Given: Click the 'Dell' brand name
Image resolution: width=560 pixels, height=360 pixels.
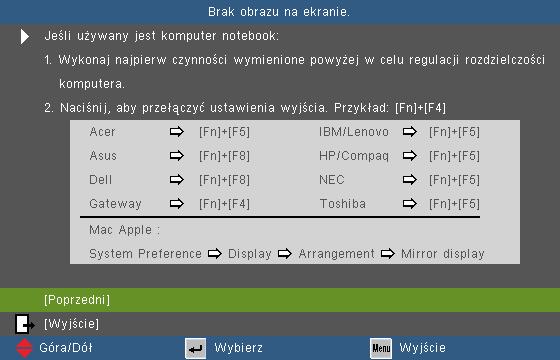Looking at the screenshot, I should point(100,180).
